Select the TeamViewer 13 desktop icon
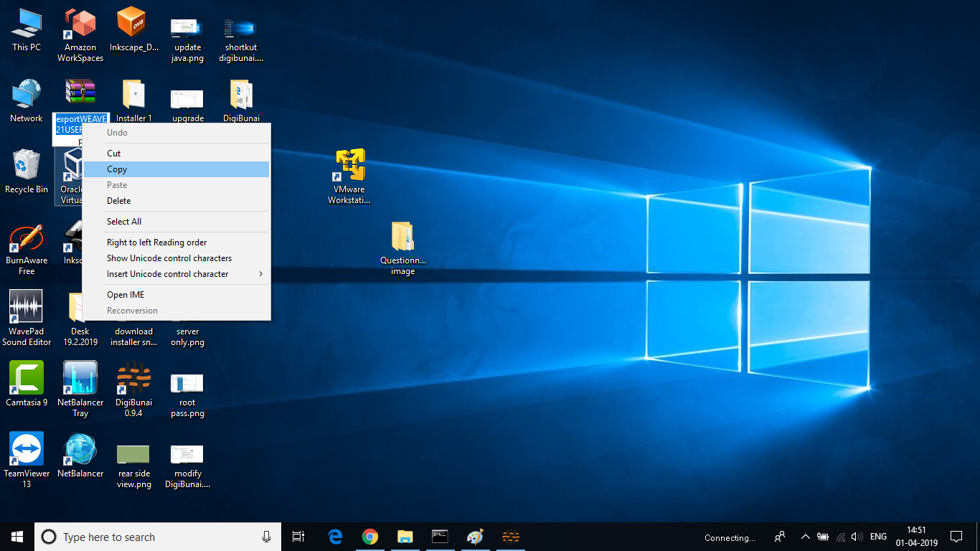 [27, 449]
